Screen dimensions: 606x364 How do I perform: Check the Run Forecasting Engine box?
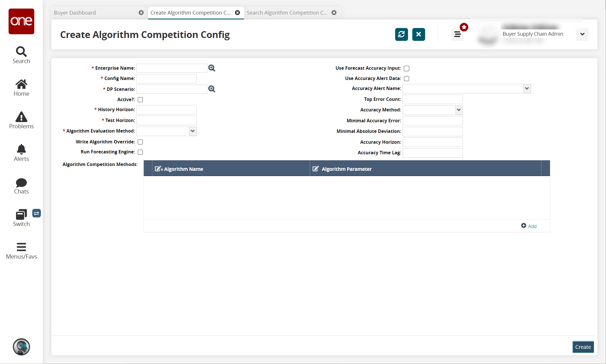[x=140, y=152]
